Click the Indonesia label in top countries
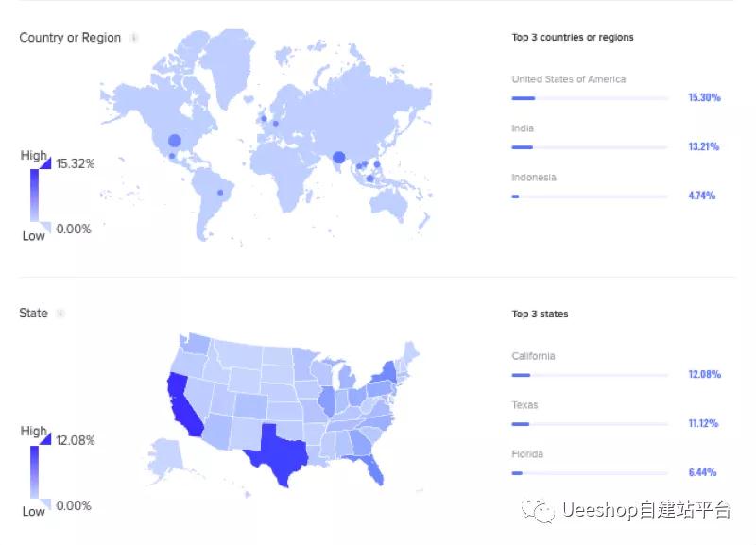756x545 pixels. click(534, 178)
